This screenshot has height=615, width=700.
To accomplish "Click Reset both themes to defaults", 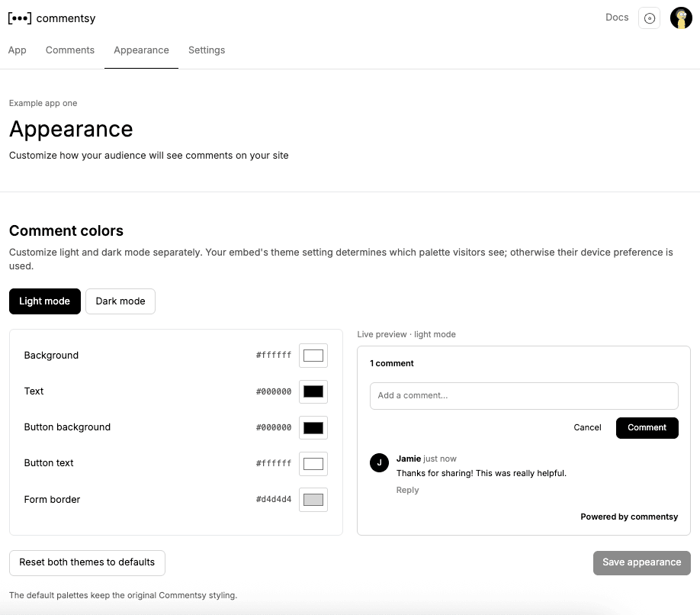I will pos(87,563).
